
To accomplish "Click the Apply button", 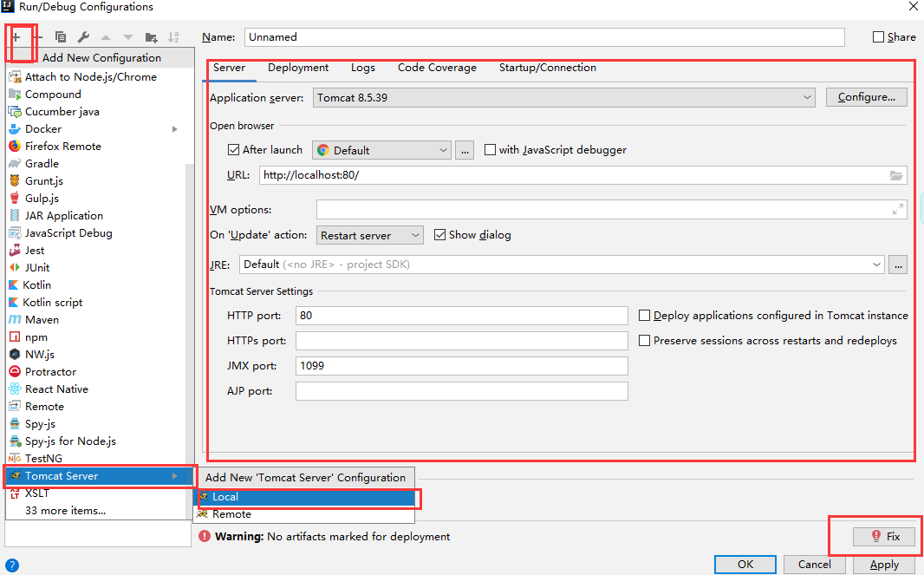I will tap(884, 565).
